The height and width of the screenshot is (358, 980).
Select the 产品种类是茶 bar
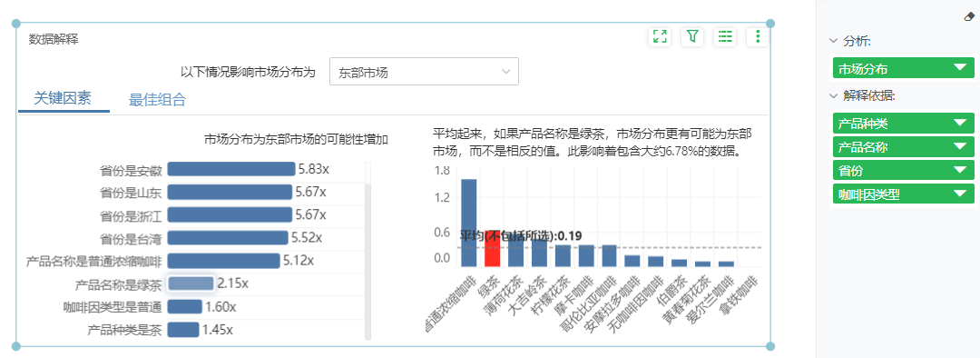[x=183, y=329]
